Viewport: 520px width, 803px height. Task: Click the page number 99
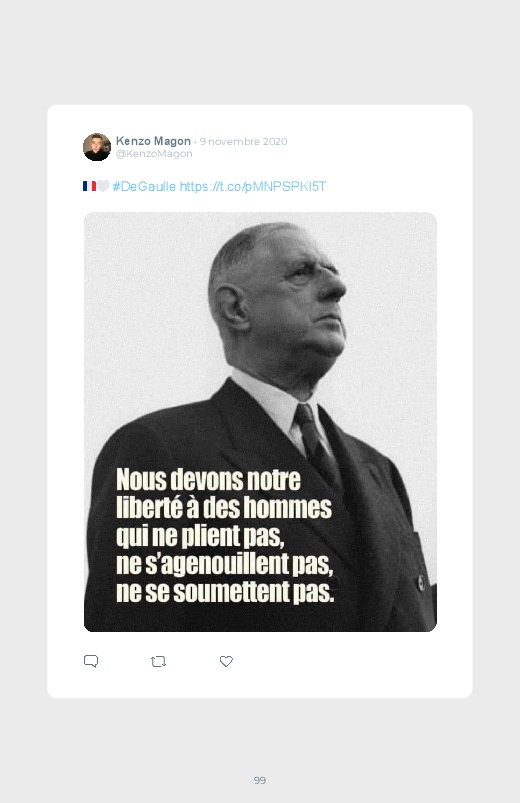point(260,780)
